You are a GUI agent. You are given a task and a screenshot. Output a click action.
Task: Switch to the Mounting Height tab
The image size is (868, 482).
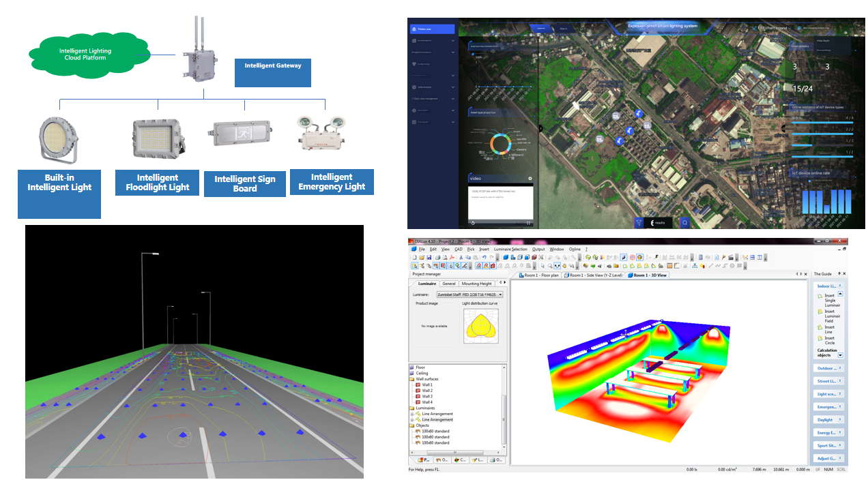point(476,283)
